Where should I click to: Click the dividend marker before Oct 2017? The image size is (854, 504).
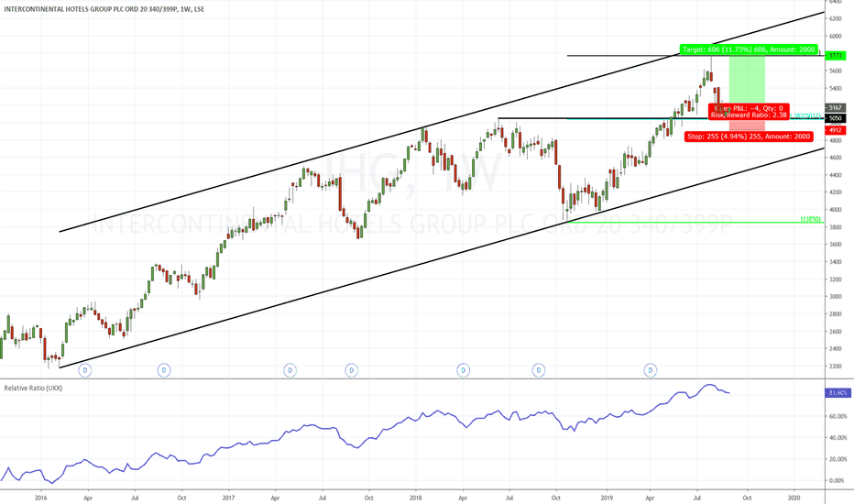pos(352,370)
